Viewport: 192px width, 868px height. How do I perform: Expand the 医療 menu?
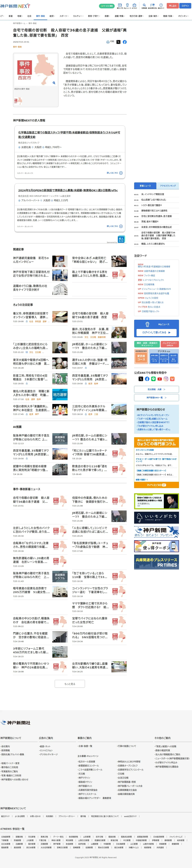pyautogui.click(x=108, y=16)
